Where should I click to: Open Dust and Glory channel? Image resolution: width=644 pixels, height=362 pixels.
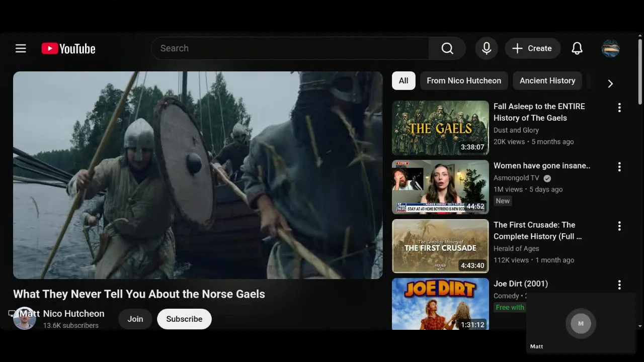click(516, 130)
